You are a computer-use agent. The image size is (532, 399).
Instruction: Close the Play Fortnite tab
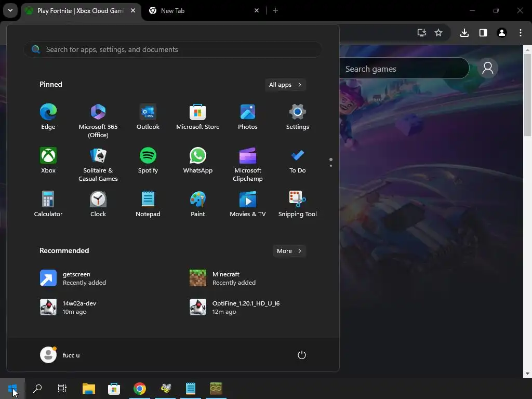tap(133, 10)
